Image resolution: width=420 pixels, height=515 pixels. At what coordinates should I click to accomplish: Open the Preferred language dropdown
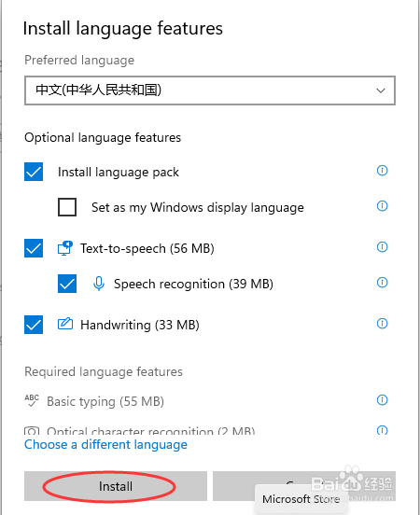(x=210, y=90)
